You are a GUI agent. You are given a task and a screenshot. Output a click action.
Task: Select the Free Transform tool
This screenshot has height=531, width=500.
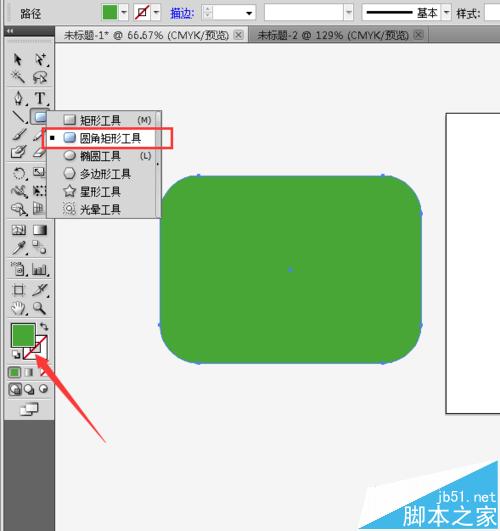39,191
